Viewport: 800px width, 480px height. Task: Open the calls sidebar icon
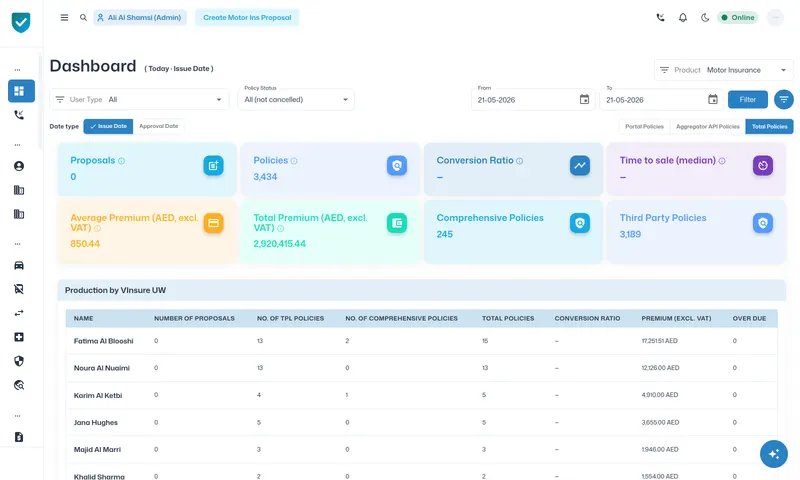19,115
